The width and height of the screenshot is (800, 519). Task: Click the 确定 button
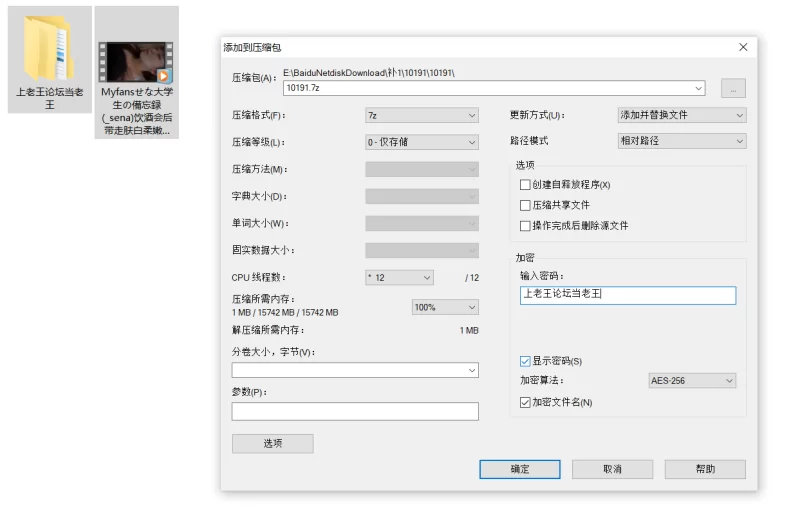[519, 469]
